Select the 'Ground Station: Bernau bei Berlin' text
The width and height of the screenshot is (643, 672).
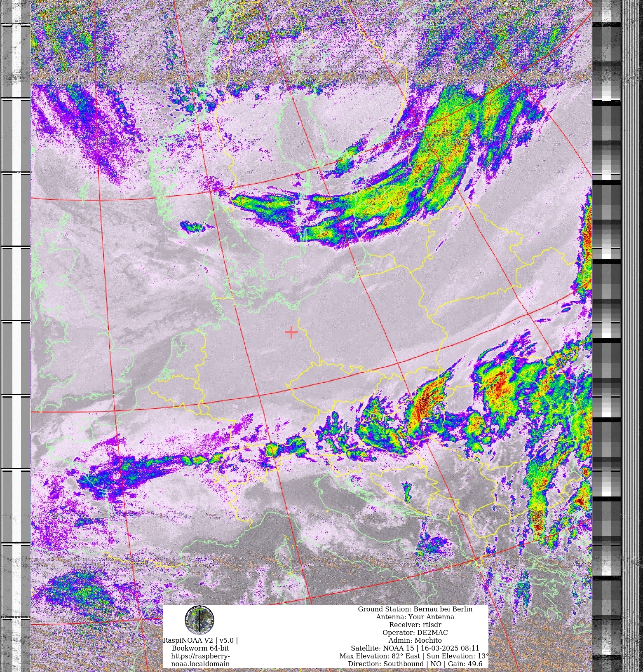click(x=415, y=609)
